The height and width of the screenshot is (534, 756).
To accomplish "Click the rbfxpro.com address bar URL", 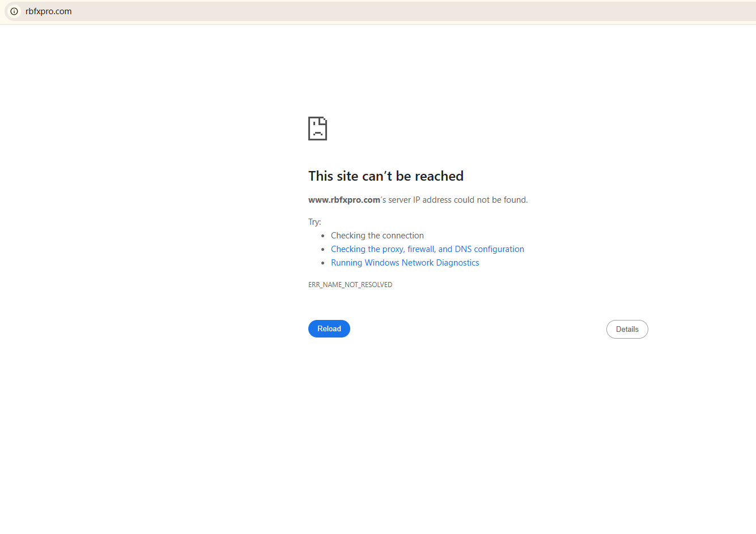I will click(x=49, y=11).
